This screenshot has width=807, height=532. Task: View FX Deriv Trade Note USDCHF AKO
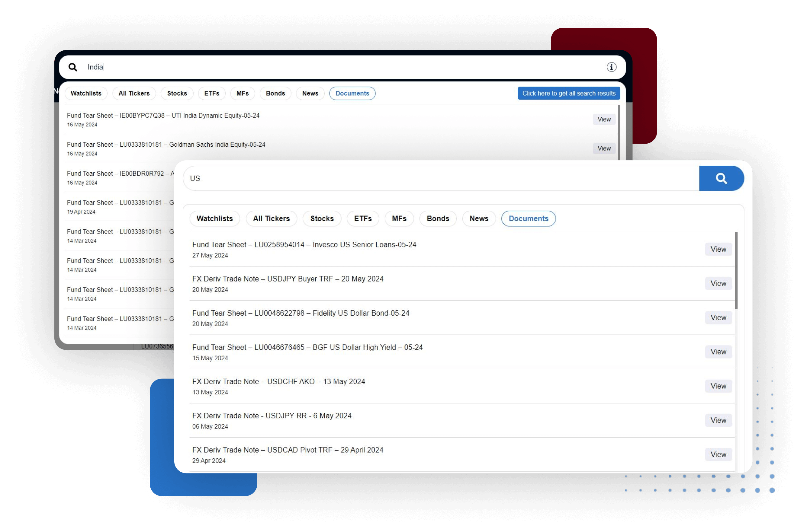718,385
